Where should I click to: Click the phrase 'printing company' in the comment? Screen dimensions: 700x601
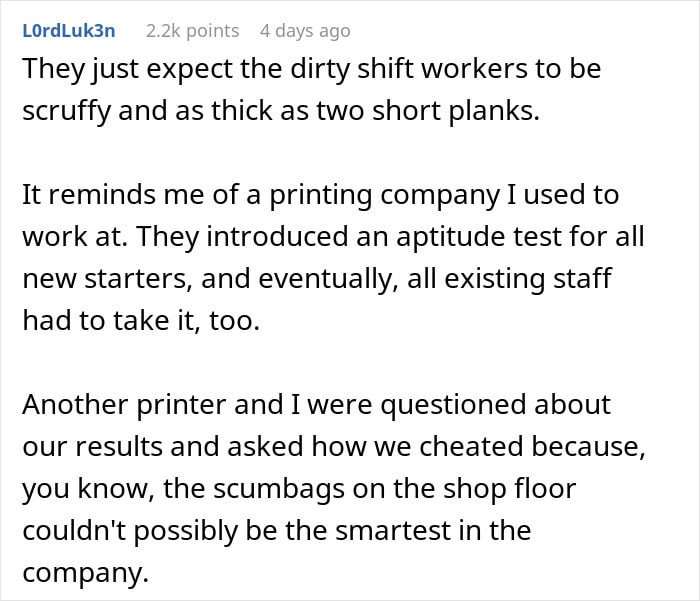385,195
